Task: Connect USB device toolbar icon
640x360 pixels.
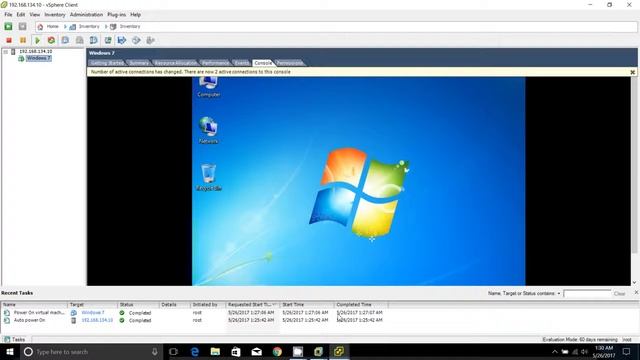Action: pos(150,40)
